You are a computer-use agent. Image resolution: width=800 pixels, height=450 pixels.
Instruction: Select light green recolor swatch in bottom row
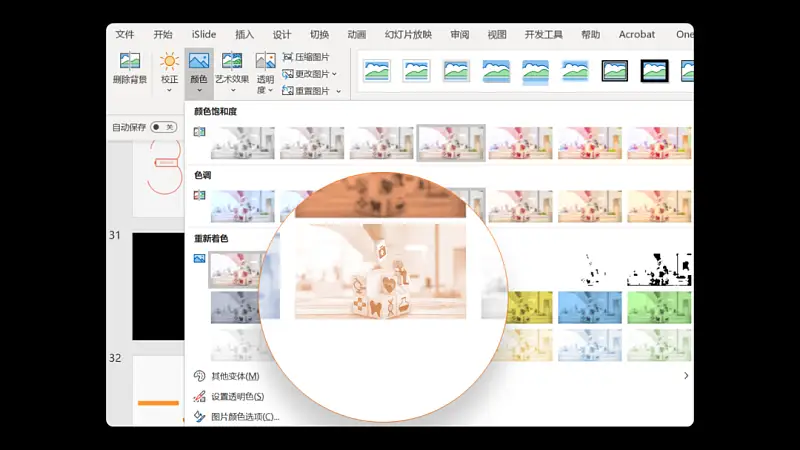(x=659, y=345)
